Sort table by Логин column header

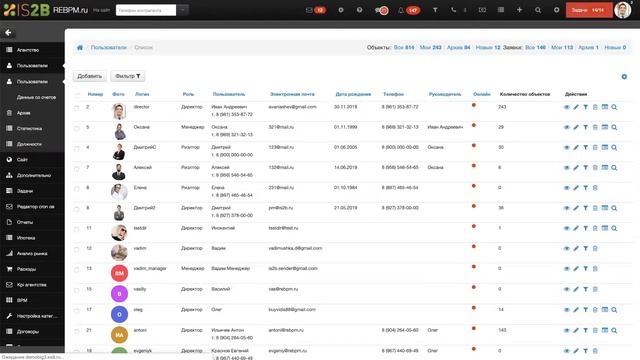point(142,94)
